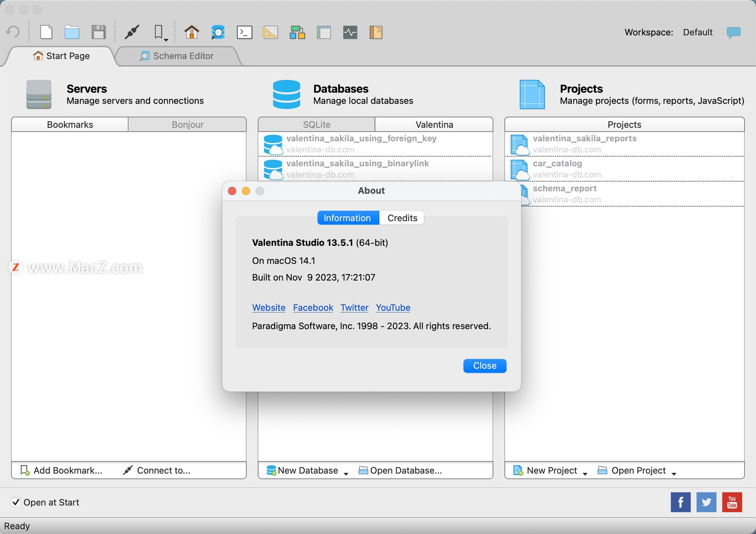This screenshot has width=756, height=534.
Task: Select valentina_sakila_using_binarylink database
Action: click(375, 169)
